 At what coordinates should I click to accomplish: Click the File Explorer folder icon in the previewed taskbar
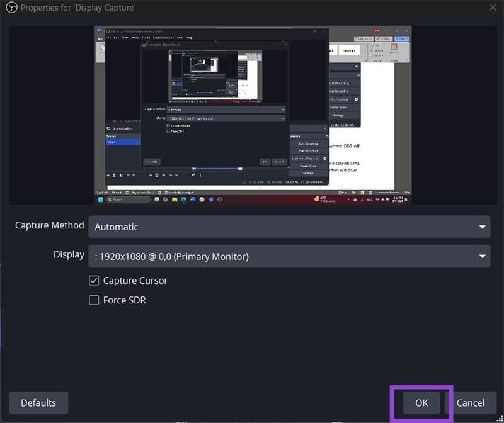(x=173, y=200)
